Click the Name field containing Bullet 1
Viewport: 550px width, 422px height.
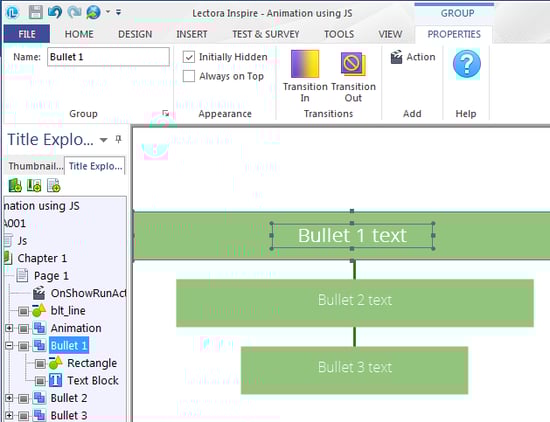[x=108, y=57]
